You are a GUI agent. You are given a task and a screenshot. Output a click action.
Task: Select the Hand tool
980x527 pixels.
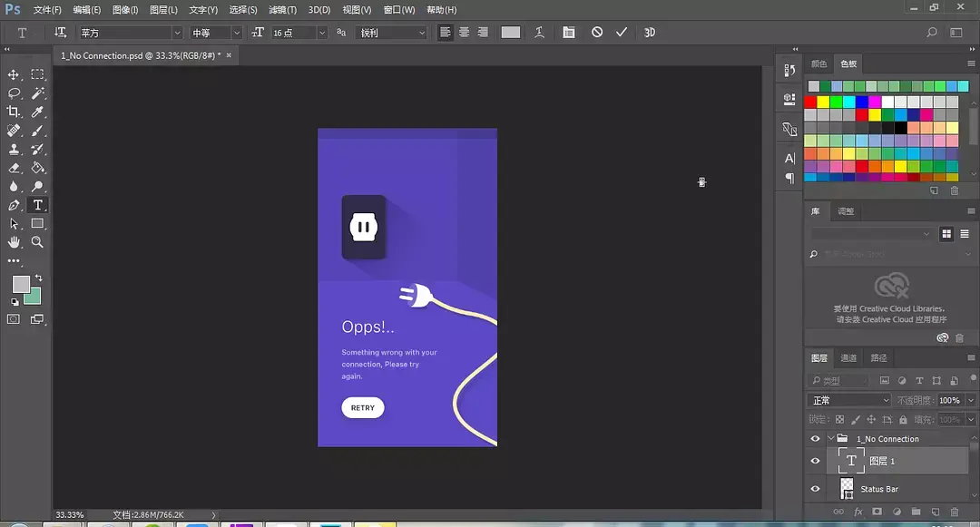pyautogui.click(x=14, y=242)
